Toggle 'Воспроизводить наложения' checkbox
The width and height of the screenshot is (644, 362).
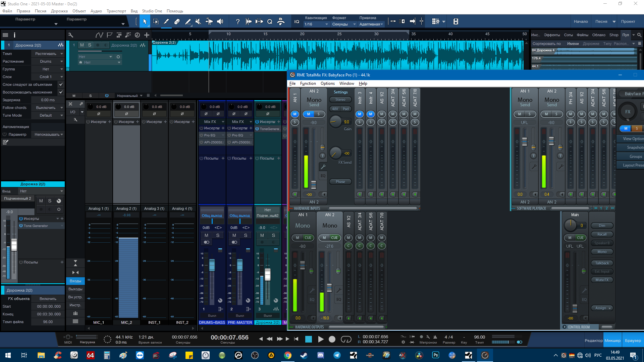(61, 92)
